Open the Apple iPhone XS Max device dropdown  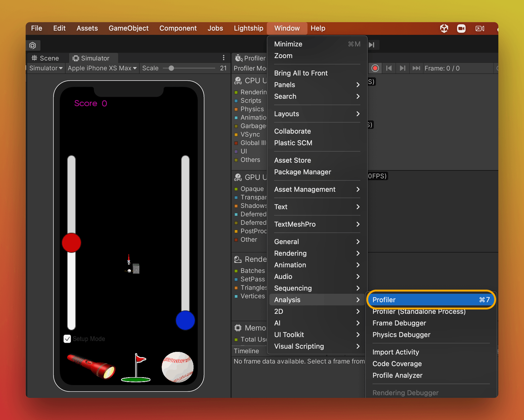click(102, 68)
